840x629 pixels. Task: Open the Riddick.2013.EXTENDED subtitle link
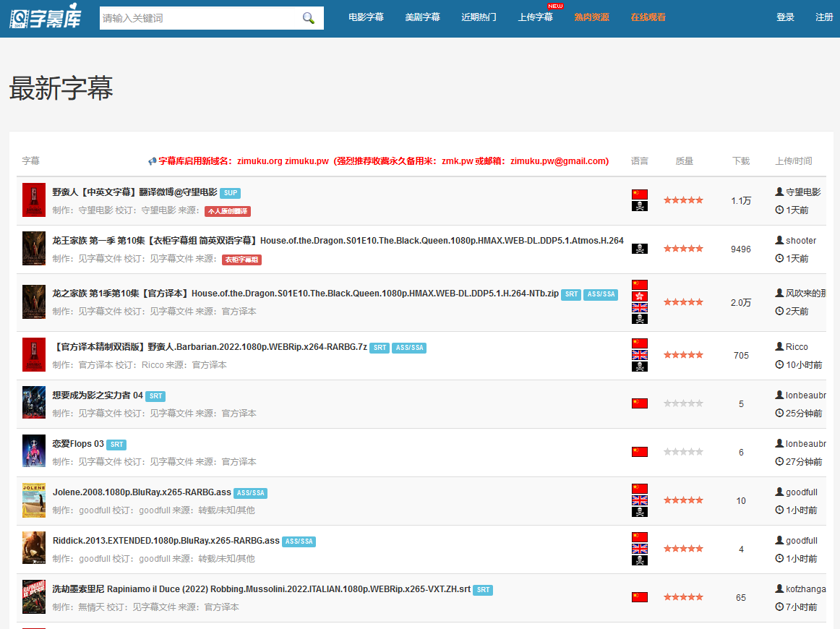pos(166,541)
